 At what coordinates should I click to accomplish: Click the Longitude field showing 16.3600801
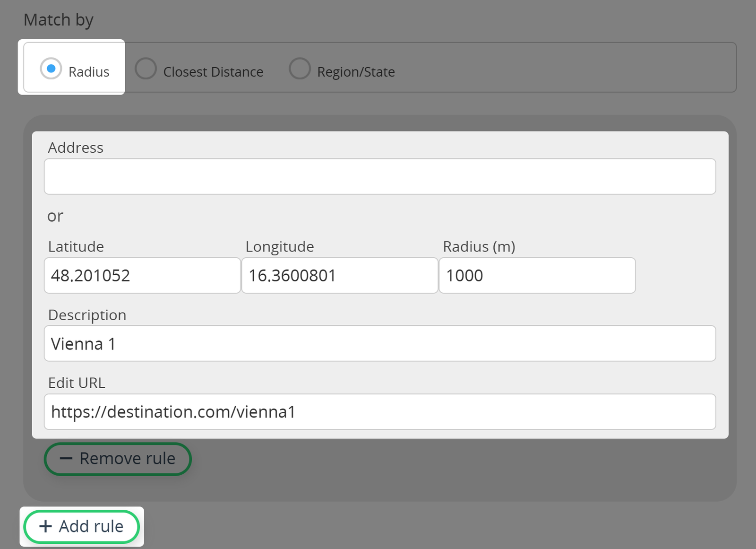coord(339,275)
